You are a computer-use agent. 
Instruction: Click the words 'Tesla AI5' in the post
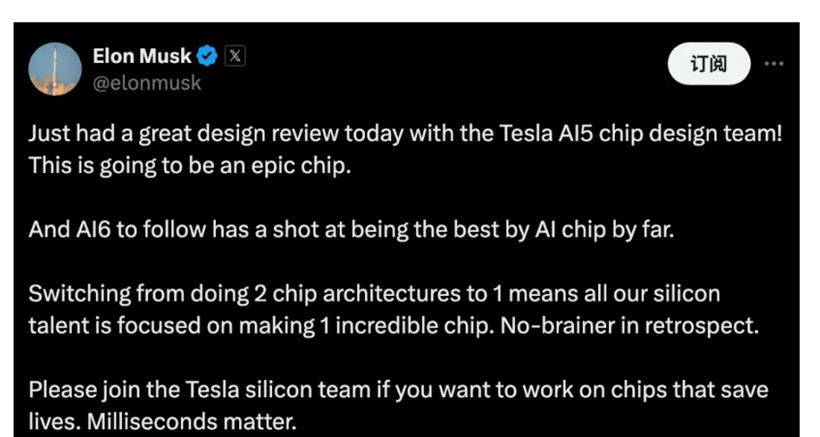point(546,134)
